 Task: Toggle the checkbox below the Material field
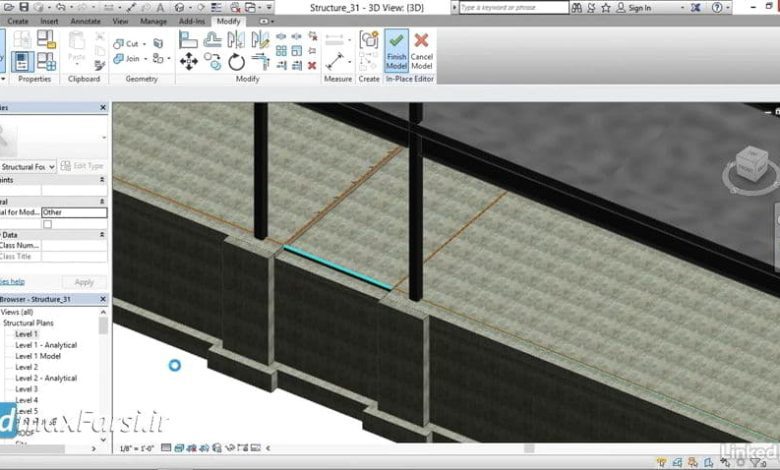(x=47, y=224)
